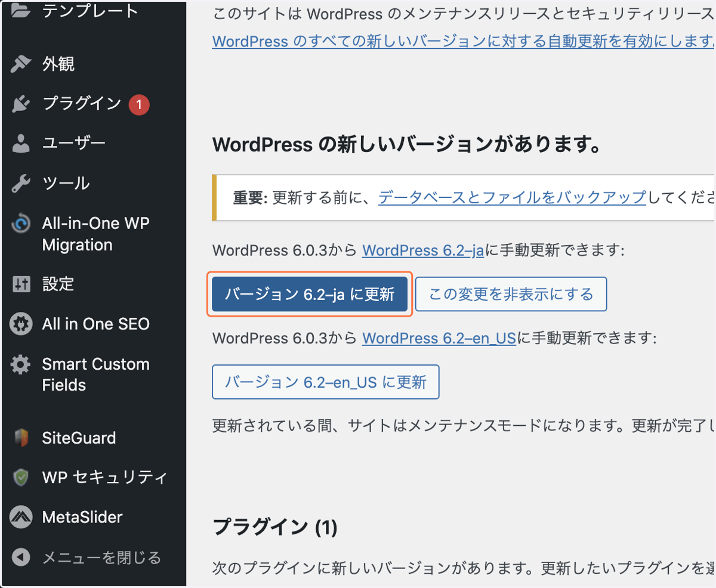Click the red plugin update badge
The image size is (716, 588).
click(138, 105)
